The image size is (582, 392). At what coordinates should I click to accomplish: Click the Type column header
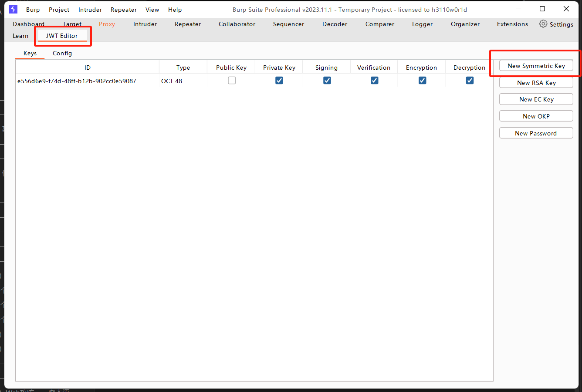pyautogui.click(x=183, y=68)
